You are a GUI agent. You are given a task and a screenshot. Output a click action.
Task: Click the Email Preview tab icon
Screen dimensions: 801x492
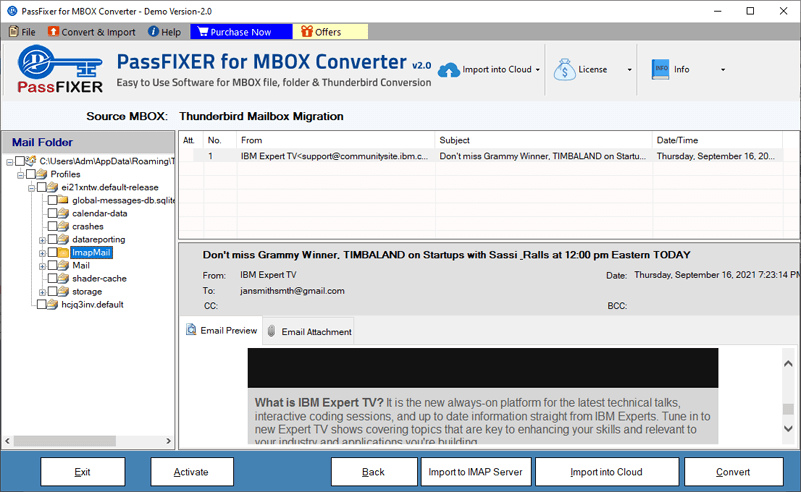[x=191, y=330]
